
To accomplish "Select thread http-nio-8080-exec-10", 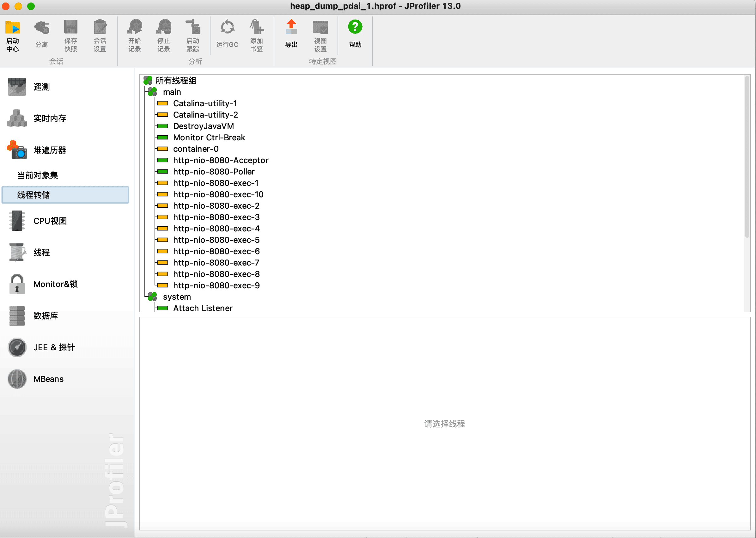I will click(x=218, y=194).
